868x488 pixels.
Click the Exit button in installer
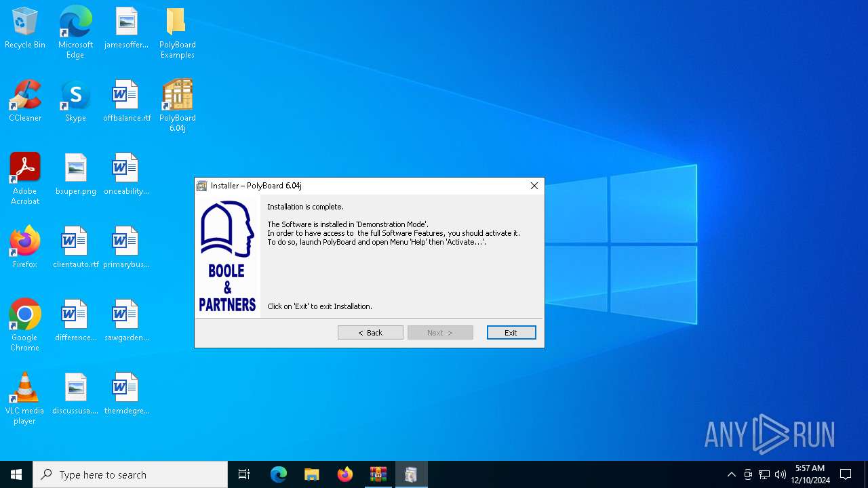511,333
